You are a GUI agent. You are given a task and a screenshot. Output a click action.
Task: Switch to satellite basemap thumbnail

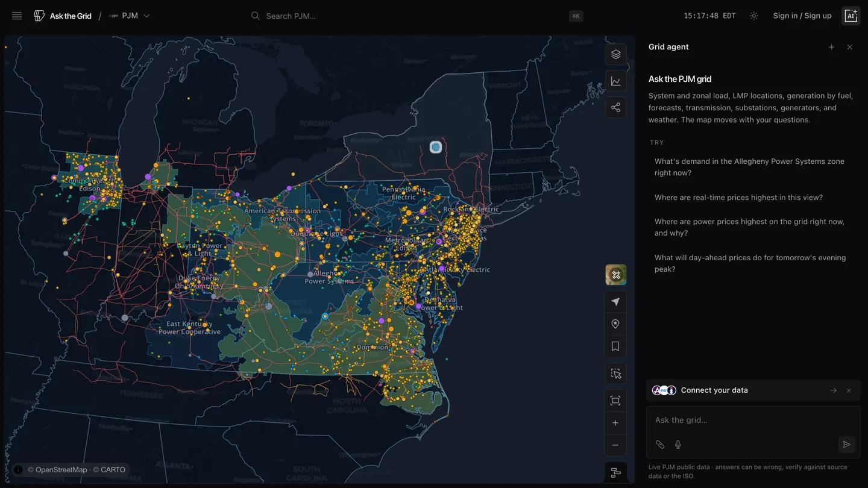coord(615,275)
